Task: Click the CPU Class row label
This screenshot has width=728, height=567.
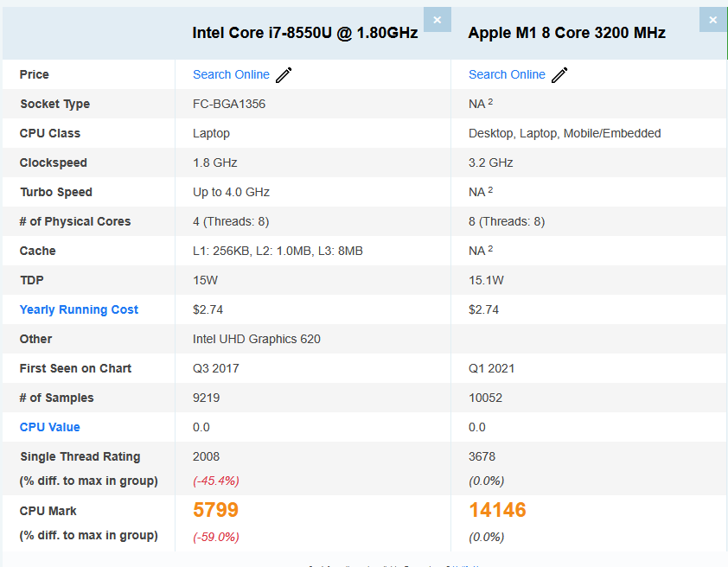Action: [x=49, y=133]
